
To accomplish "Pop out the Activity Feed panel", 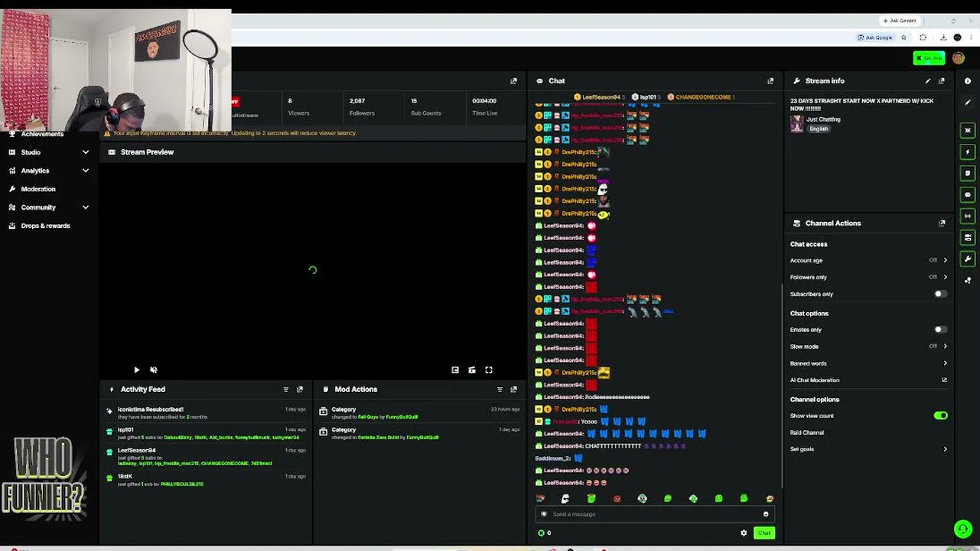I will click(300, 390).
